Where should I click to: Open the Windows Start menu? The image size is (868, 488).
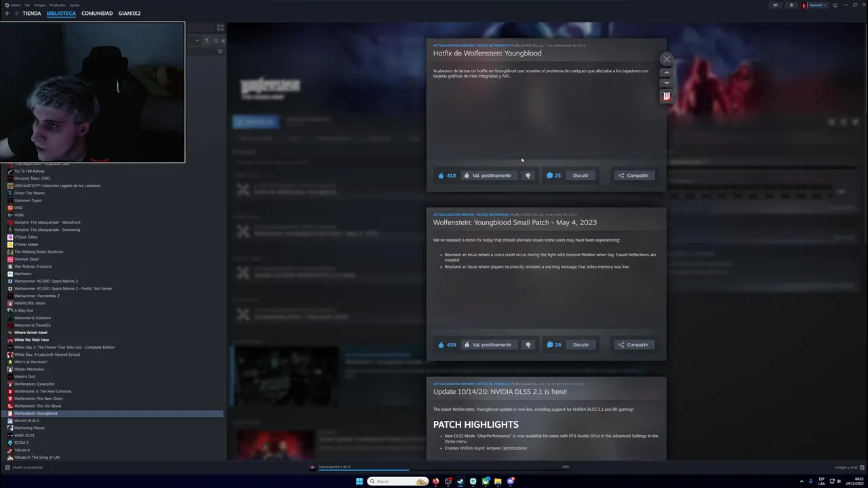tap(359, 481)
